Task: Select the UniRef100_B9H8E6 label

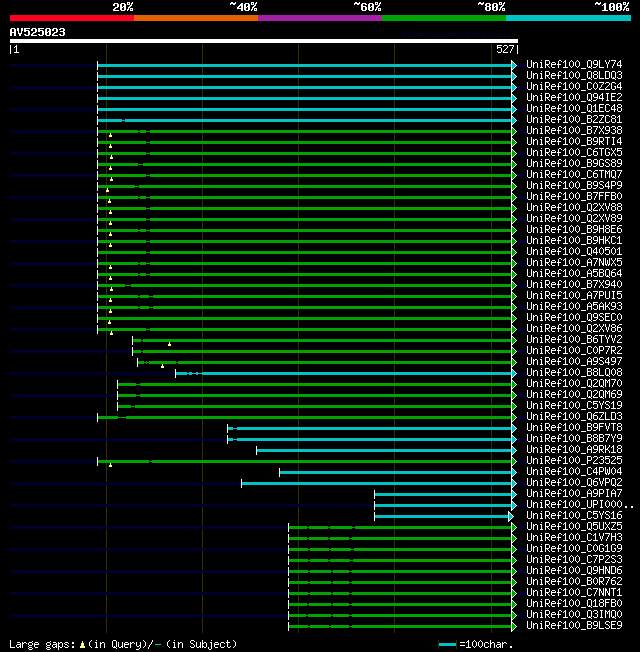Action: pyautogui.click(x=574, y=230)
